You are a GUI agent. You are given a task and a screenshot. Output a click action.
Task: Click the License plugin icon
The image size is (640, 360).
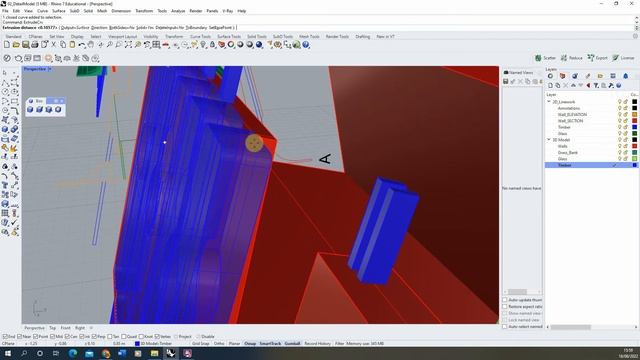(x=623, y=58)
